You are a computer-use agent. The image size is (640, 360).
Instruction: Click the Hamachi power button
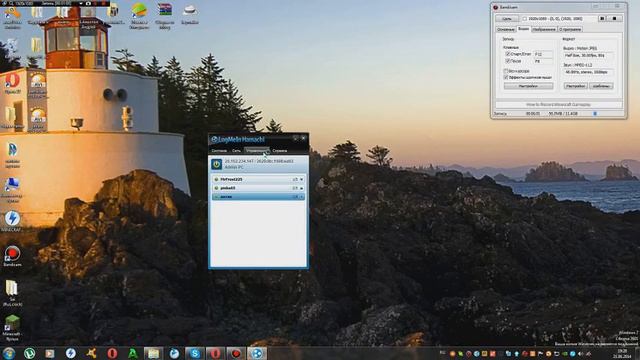216,164
